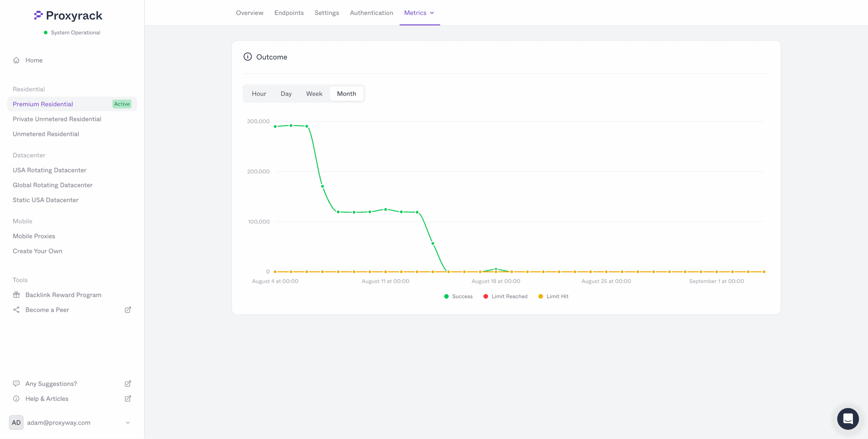
Task: Click the August 5 Success data point
Action: (x=291, y=126)
